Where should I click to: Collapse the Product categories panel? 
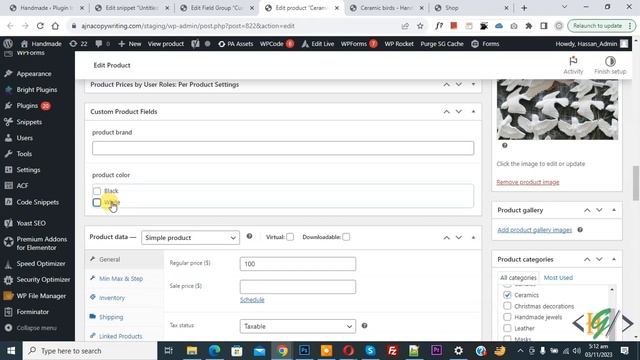tap(614, 259)
